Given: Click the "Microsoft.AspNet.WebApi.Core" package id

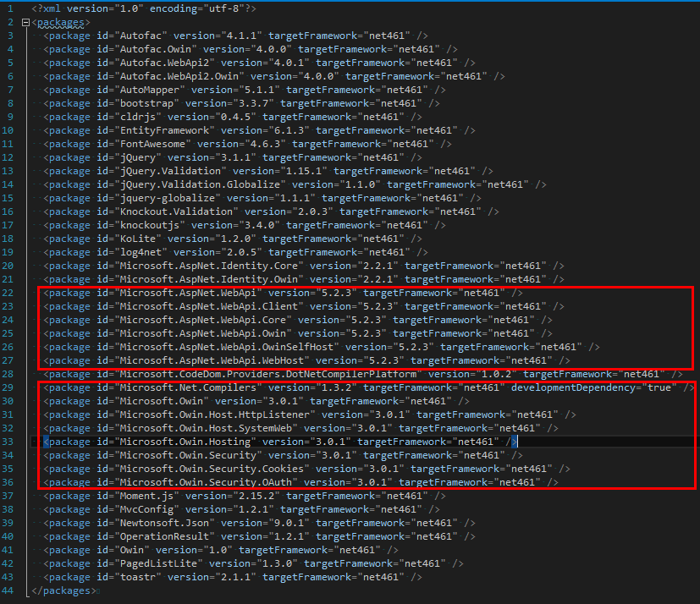Looking at the screenshot, I should 203,320.
